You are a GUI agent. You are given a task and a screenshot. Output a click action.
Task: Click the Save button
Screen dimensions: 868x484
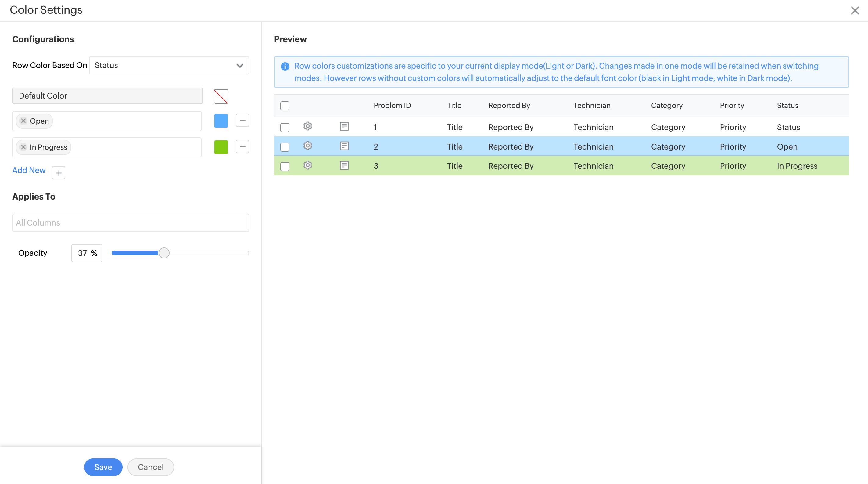click(x=103, y=467)
